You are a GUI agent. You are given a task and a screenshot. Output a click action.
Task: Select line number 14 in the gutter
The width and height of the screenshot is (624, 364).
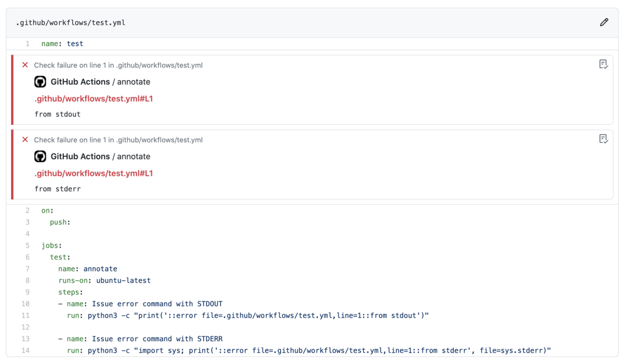pyautogui.click(x=25, y=350)
